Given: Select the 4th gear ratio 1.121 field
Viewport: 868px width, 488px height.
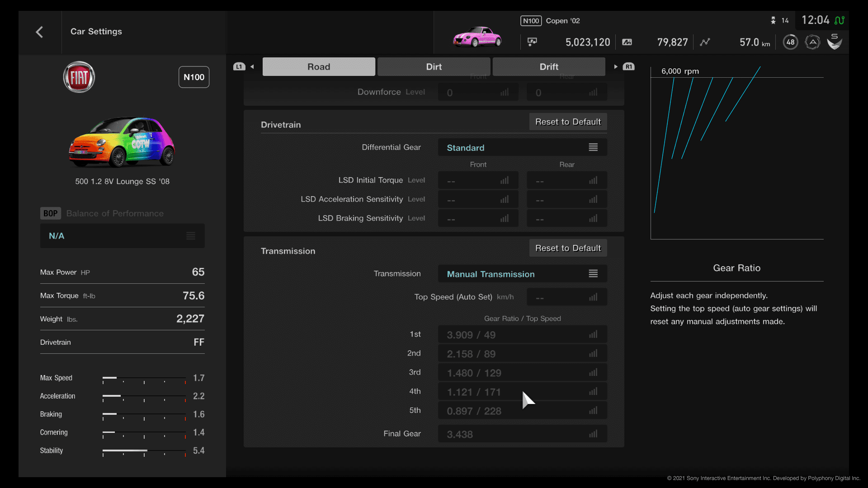Looking at the screenshot, I should (x=523, y=391).
